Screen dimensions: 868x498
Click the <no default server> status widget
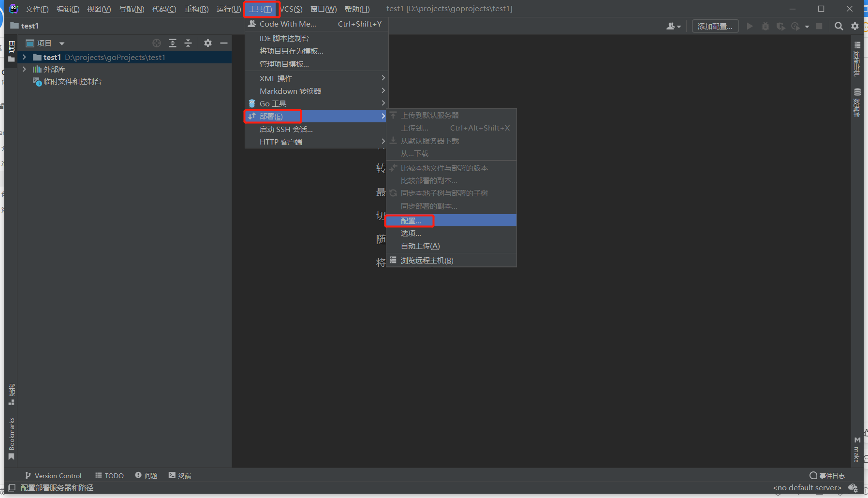click(x=807, y=488)
